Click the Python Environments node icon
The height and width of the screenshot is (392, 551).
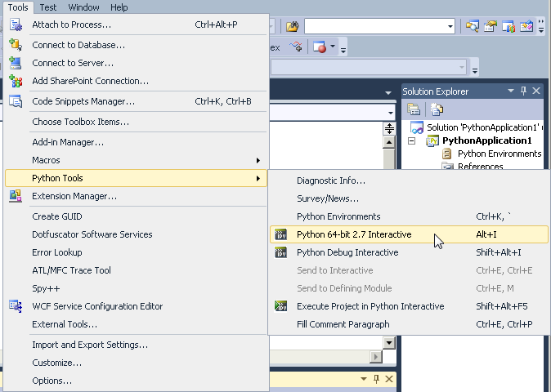click(x=446, y=154)
